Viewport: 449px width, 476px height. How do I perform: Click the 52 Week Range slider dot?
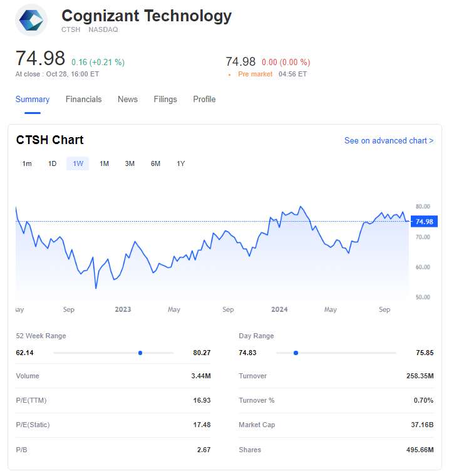[x=140, y=353]
